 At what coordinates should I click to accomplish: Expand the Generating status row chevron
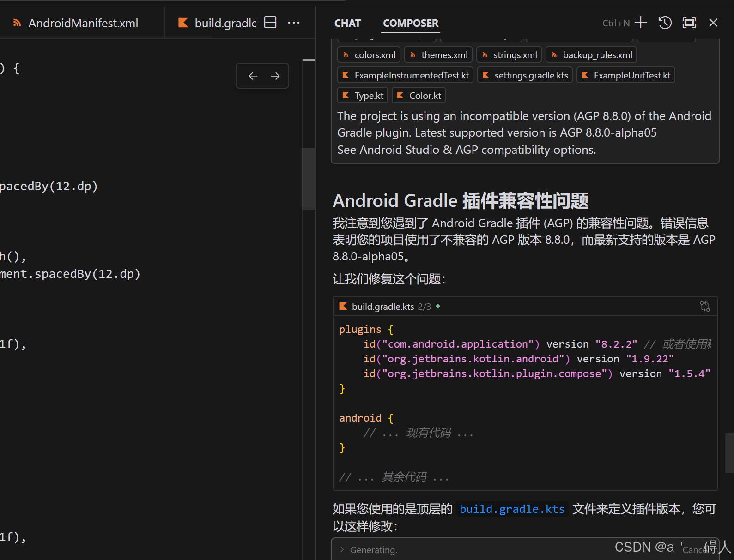pyautogui.click(x=342, y=549)
